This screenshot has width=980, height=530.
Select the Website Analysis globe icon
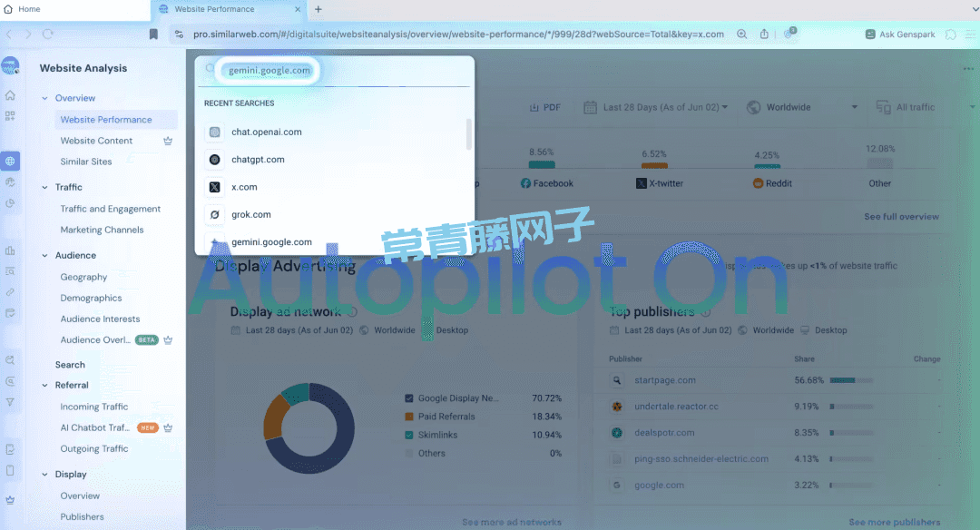[10, 162]
